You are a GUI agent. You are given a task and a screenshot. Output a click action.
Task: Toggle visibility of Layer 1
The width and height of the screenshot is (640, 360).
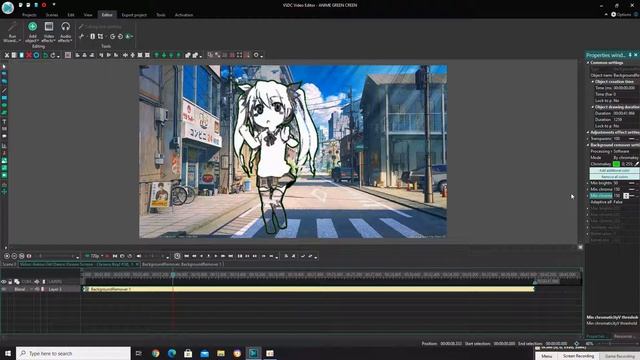[4, 289]
